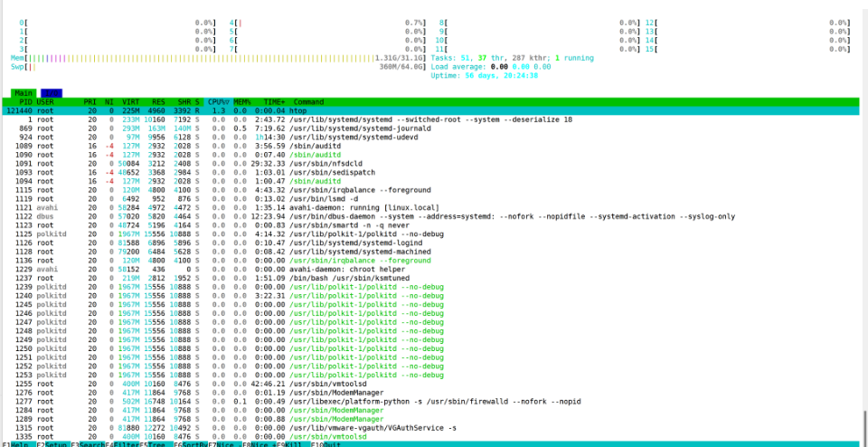Click the Swp usage meter bar

tap(203, 67)
